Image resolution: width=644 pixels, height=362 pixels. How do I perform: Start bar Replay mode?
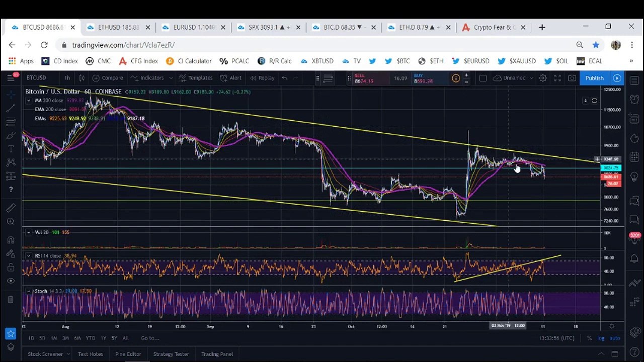[x=262, y=78]
